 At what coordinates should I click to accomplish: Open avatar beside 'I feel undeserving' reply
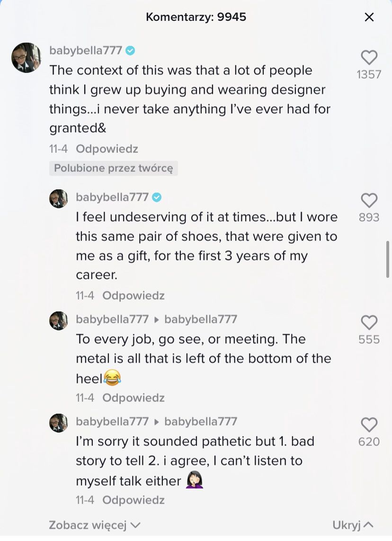point(59,199)
